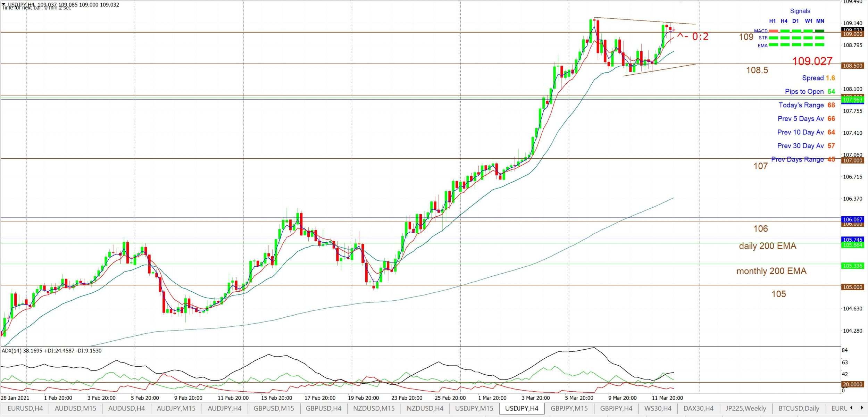This screenshot has width=868, height=417.
Task: Select the 108.500 brown price axis tag
Action: (853, 66)
